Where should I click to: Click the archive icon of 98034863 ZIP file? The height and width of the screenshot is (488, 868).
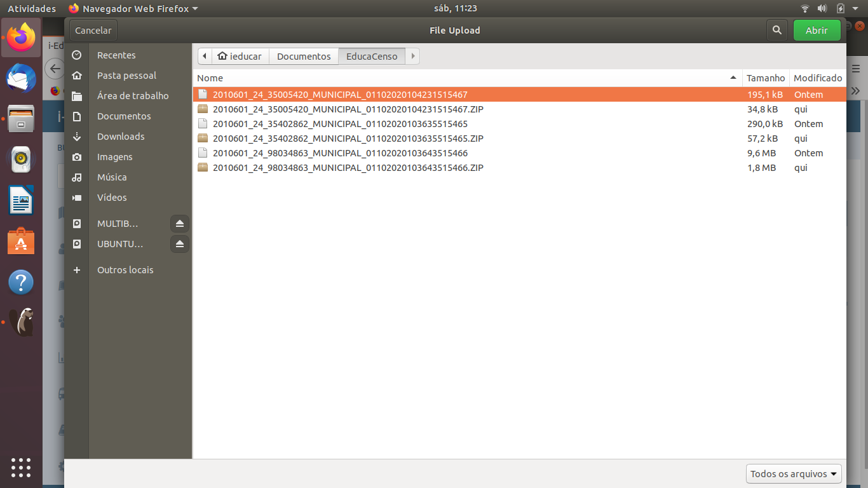click(x=203, y=167)
